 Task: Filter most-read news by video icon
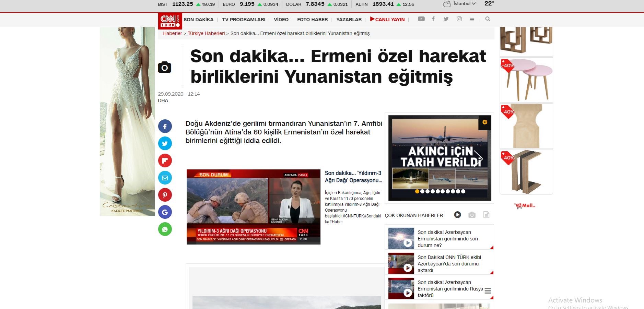(457, 215)
